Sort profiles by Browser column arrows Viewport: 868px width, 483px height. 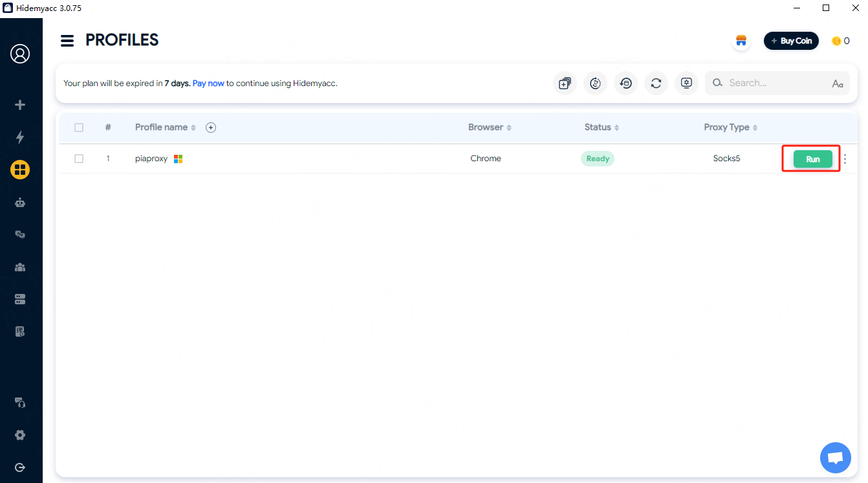click(509, 128)
